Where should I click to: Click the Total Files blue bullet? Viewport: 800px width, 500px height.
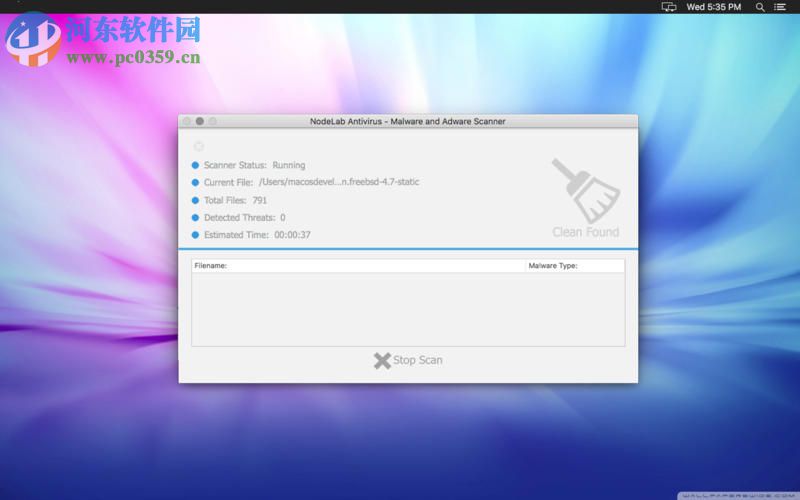pos(195,201)
